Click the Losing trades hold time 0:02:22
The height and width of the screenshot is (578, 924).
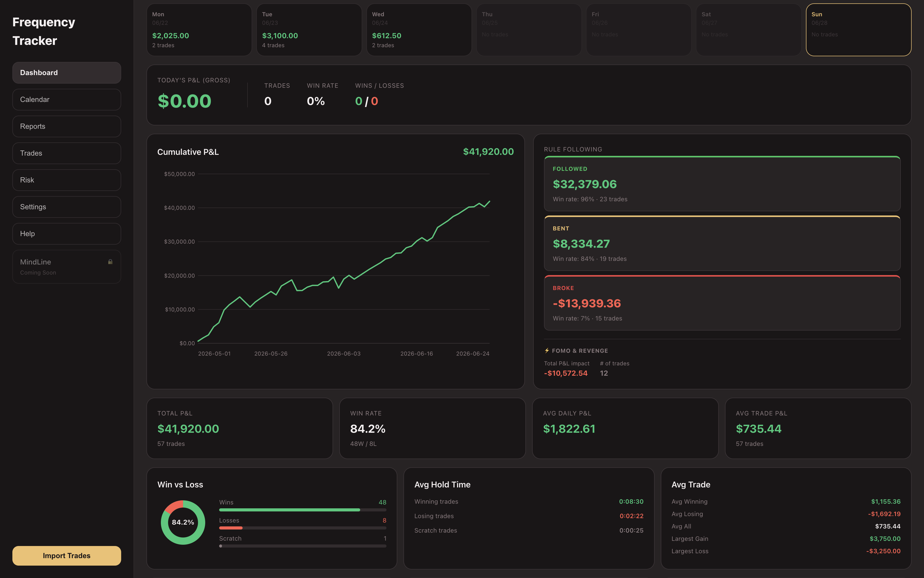click(632, 516)
